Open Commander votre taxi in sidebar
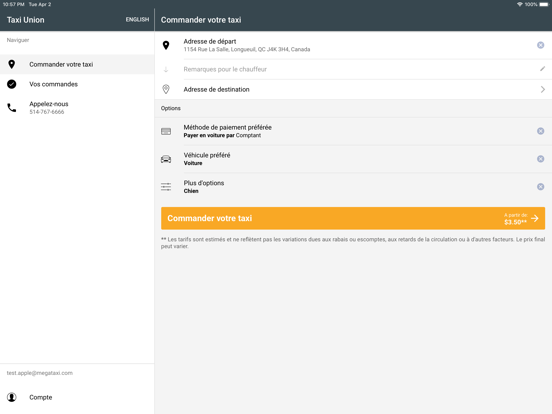This screenshot has width=552, height=414. point(77,64)
